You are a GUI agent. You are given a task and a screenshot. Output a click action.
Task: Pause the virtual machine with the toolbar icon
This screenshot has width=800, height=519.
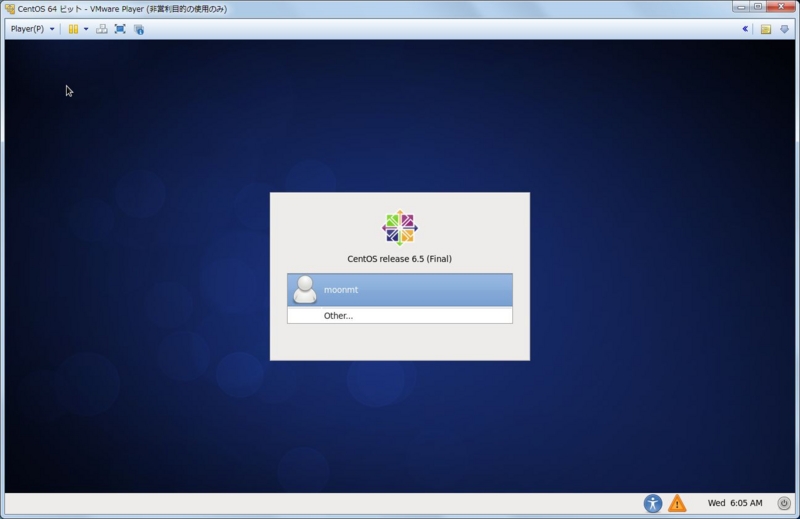[73, 29]
